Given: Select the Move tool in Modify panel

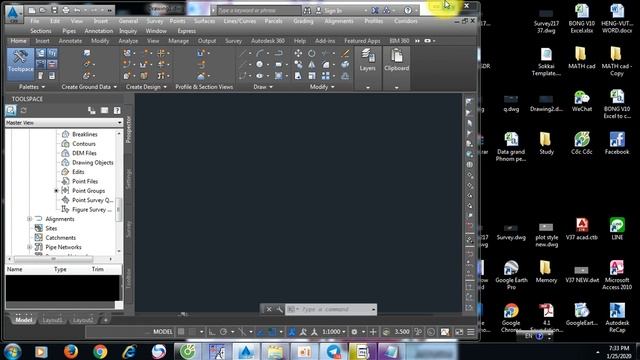Looking at the screenshot, I should tap(298, 53).
